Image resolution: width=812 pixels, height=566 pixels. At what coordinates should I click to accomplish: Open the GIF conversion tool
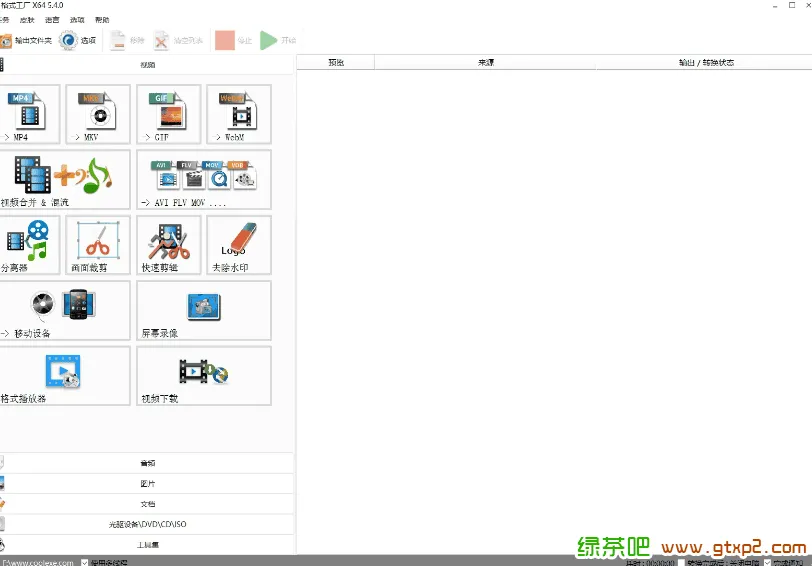pyautogui.click(x=168, y=114)
